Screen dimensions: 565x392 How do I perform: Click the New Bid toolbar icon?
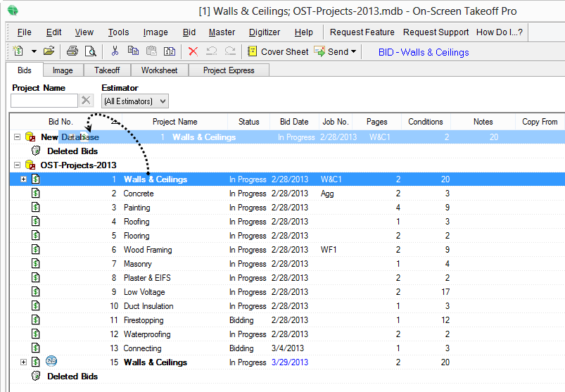(x=18, y=51)
